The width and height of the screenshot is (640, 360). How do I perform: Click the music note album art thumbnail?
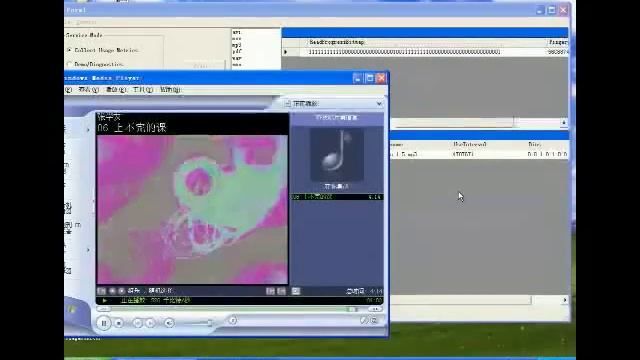[337, 154]
